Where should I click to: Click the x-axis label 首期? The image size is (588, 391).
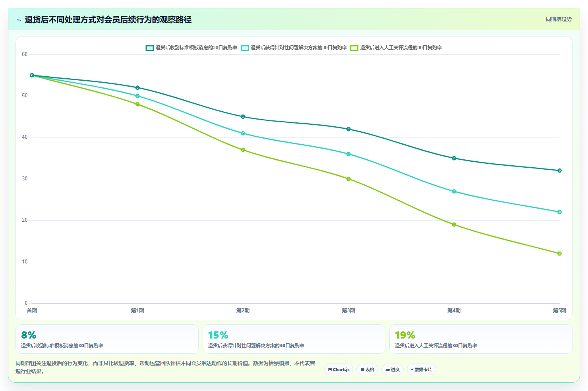tap(32, 310)
